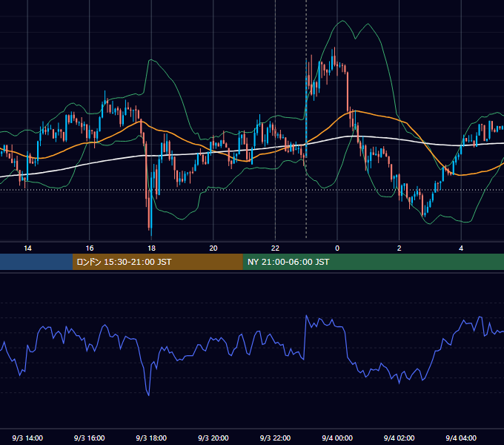Click the NY 21:00-06:00 JST session bar
The height and width of the screenshot is (445, 504).
tap(373, 262)
